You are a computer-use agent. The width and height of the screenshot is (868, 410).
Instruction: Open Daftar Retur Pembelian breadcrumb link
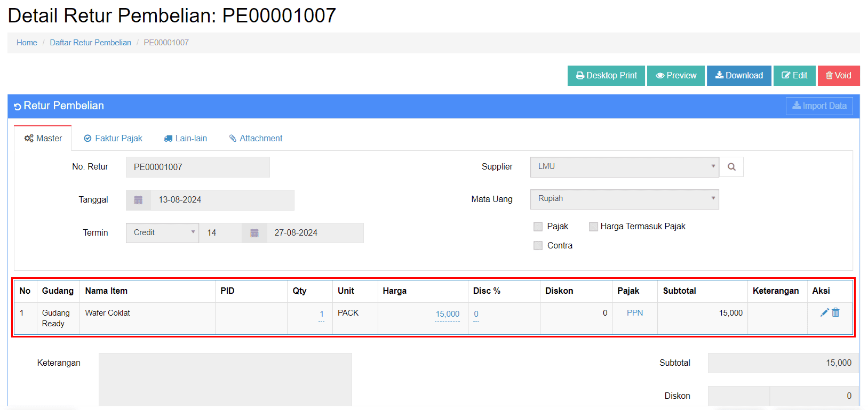pos(90,43)
